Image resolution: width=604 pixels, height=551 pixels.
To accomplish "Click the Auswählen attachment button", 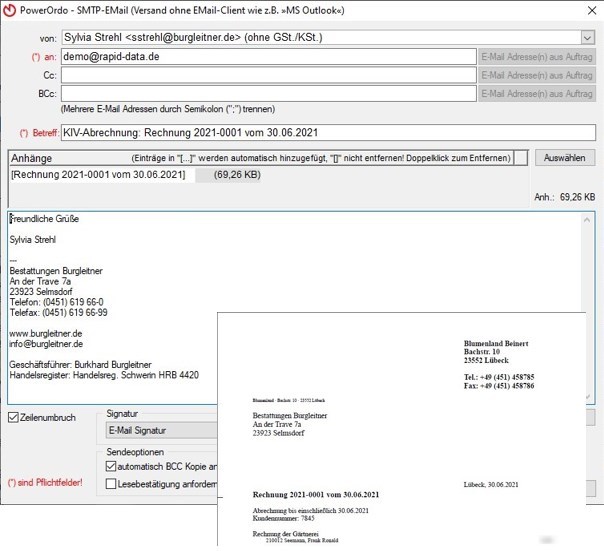I will pyautogui.click(x=565, y=158).
